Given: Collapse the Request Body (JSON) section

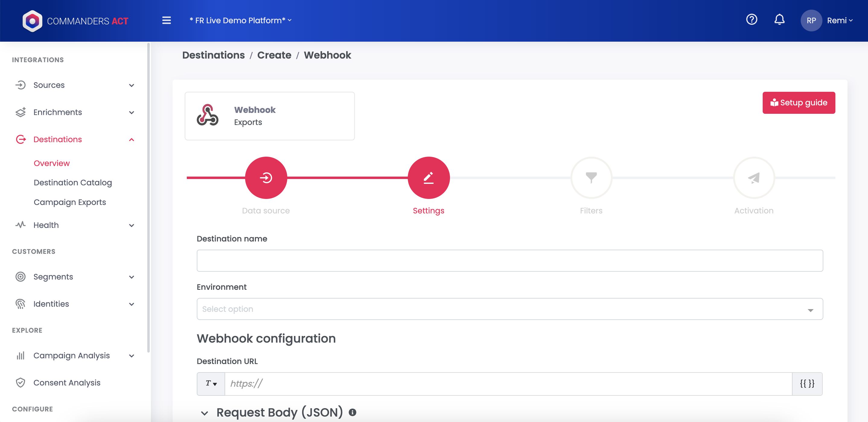Looking at the screenshot, I should pos(205,413).
